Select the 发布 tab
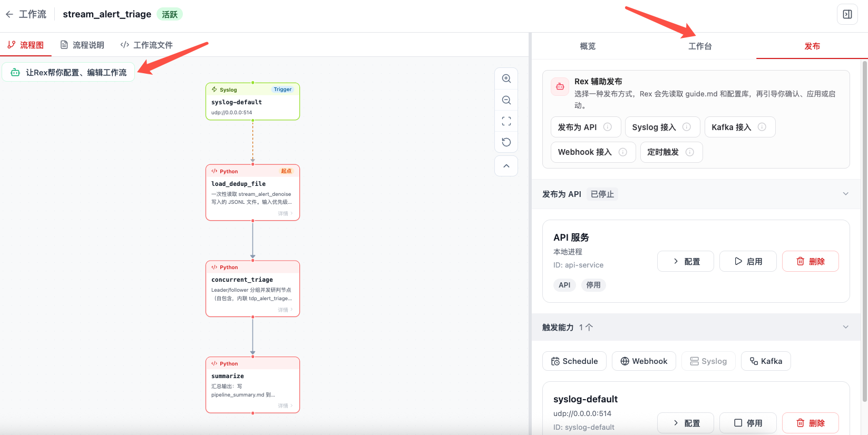The width and height of the screenshot is (868, 435). [812, 46]
